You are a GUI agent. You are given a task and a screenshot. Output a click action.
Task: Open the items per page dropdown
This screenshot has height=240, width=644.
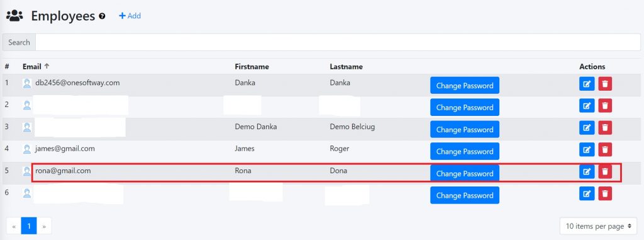tap(599, 226)
